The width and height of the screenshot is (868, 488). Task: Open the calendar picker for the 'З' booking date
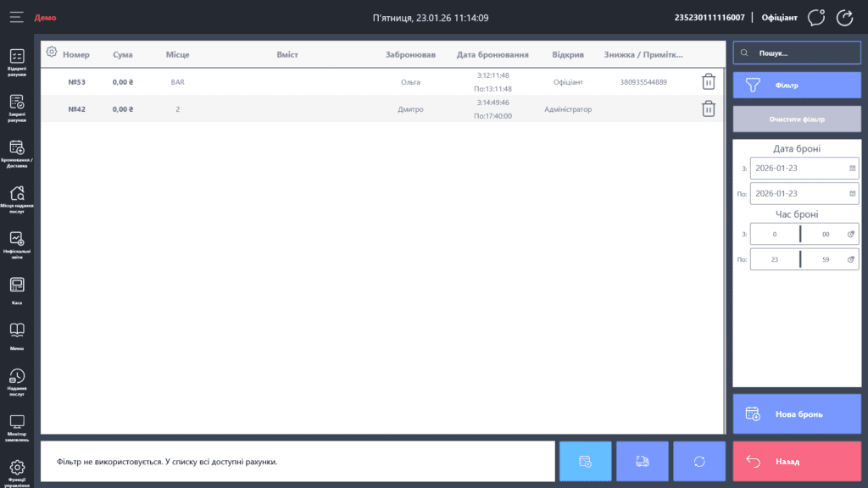pos(852,169)
